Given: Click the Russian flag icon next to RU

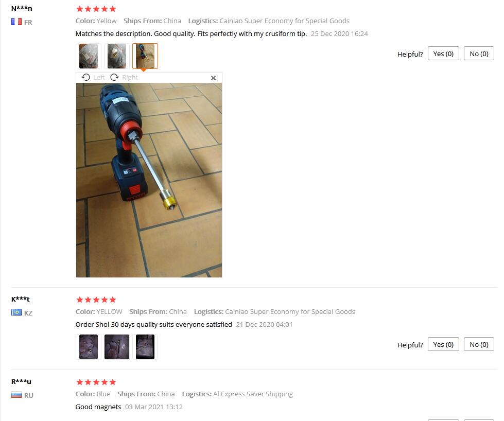Looking at the screenshot, I should tap(16, 395).
